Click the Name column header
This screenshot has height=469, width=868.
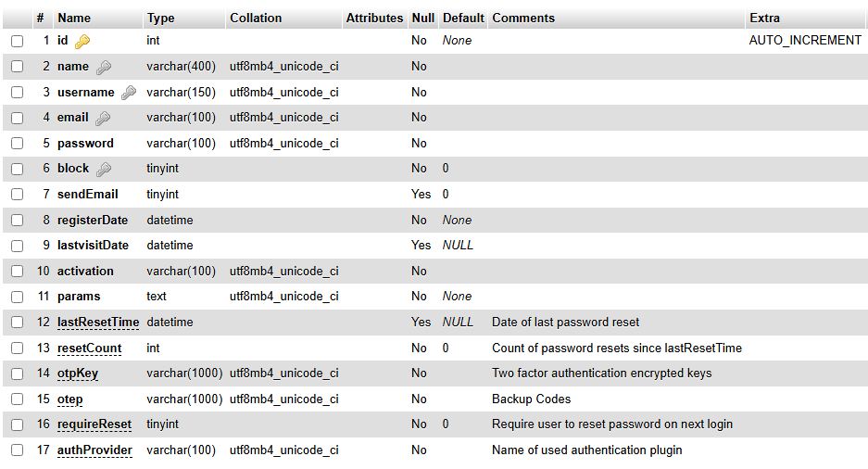click(x=74, y=18)
